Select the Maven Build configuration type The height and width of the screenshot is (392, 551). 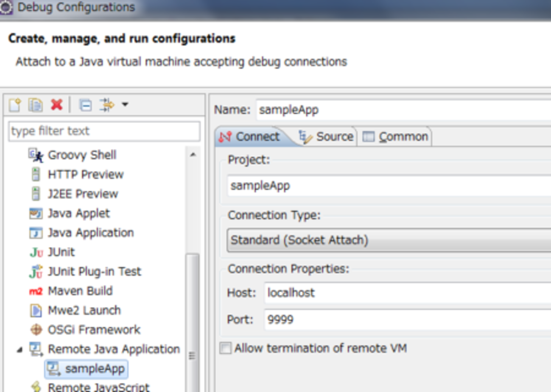click(80, 291)
